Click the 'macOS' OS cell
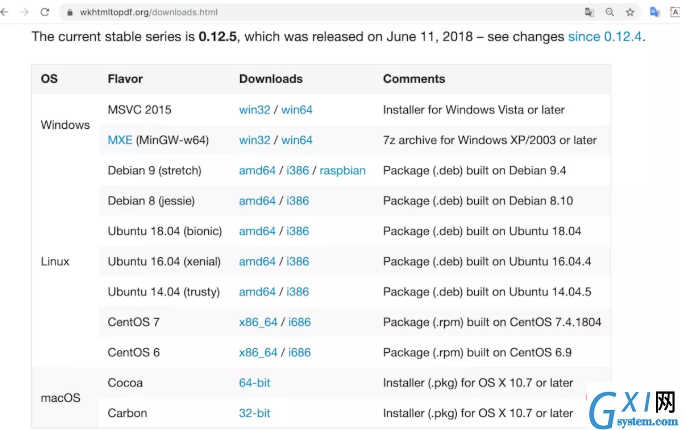This screenshot has width=685, height=430. click(60, 398)
